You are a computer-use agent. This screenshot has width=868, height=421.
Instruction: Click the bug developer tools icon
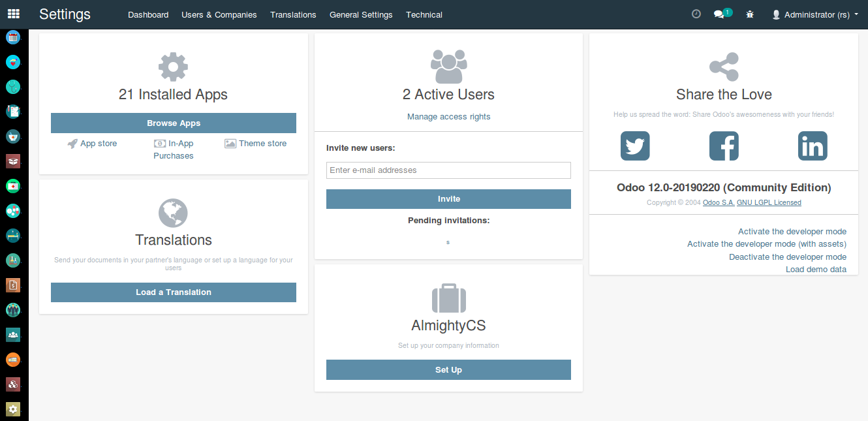pos(750,14)
